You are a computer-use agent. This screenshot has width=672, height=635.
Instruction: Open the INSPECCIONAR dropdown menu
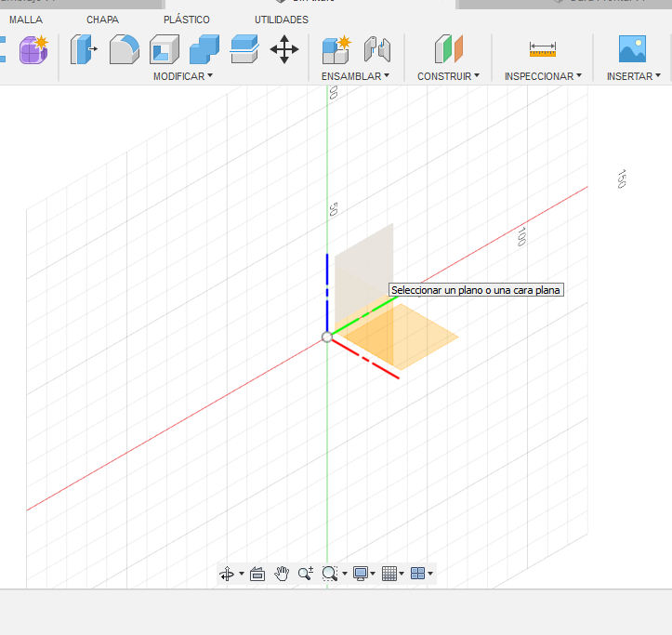(x=543, y=76)
